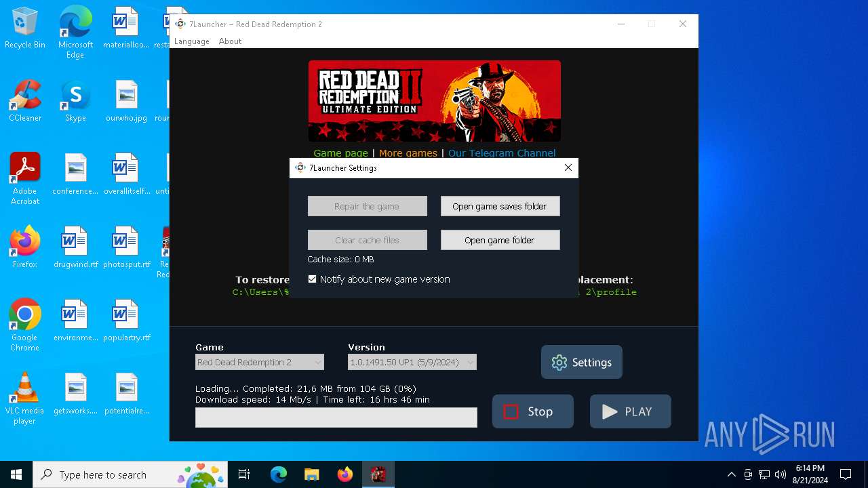Open CCleaner desktop shortcut
Viewport: 868px width, 488px height.
pyautogui.click(x=25, y=102)
